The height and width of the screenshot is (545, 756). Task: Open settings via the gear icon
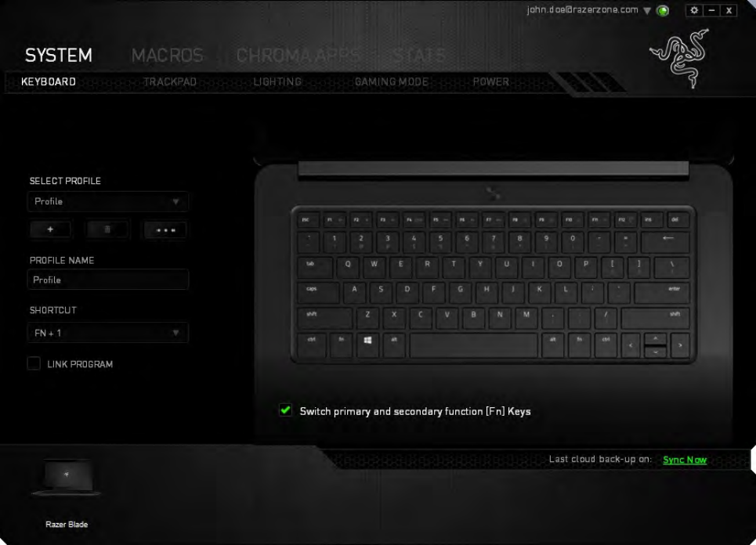coord(694,10)
